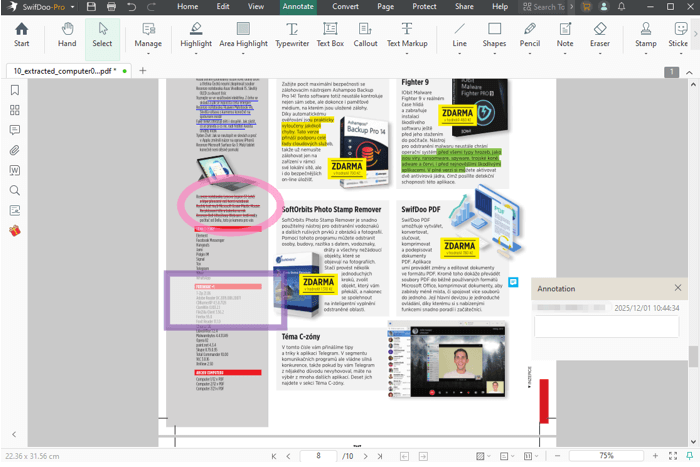Jump to the first page

tap(274, 456)
